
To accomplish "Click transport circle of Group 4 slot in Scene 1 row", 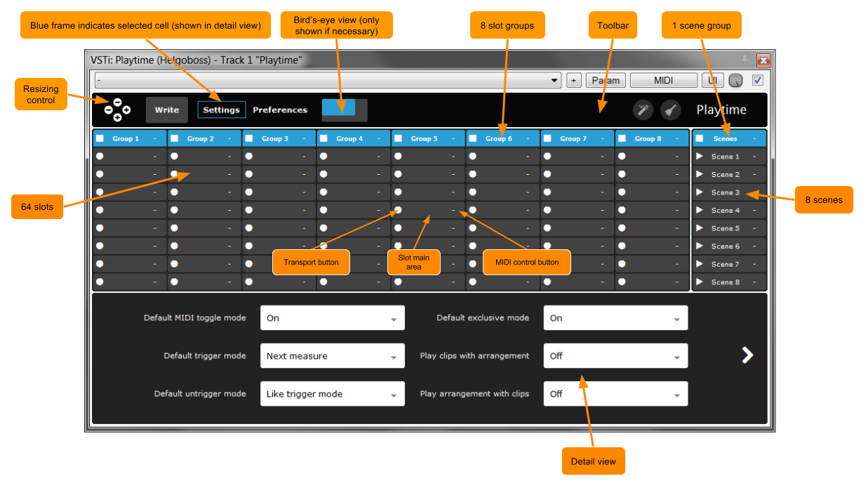I will [323, 156].
